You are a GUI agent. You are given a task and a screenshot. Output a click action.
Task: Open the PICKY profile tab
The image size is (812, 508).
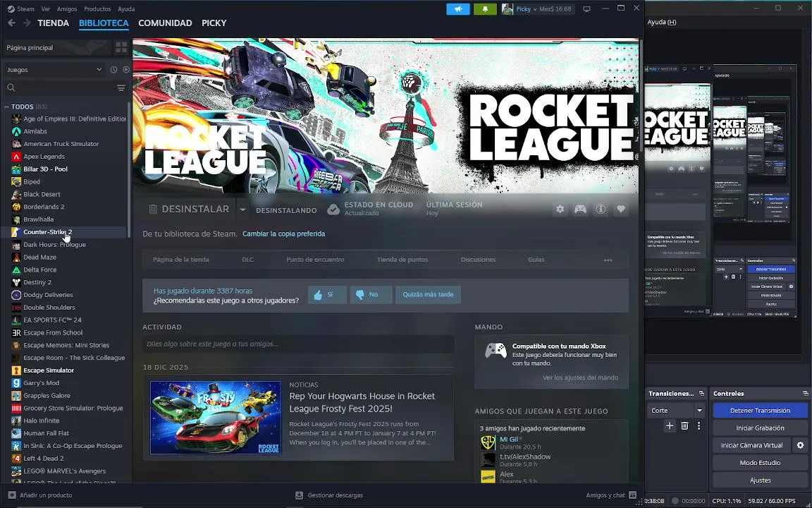click(x=214, y=23)
